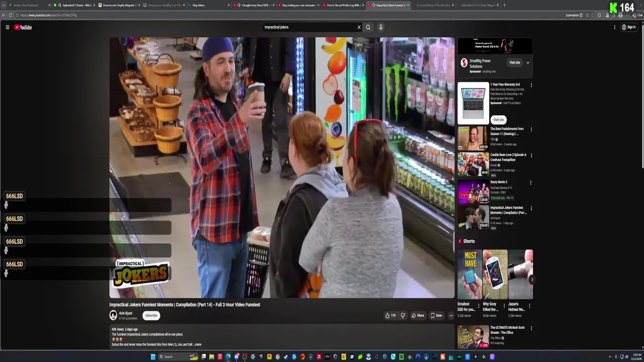Click the browser address bar URL

coord(48,15)
